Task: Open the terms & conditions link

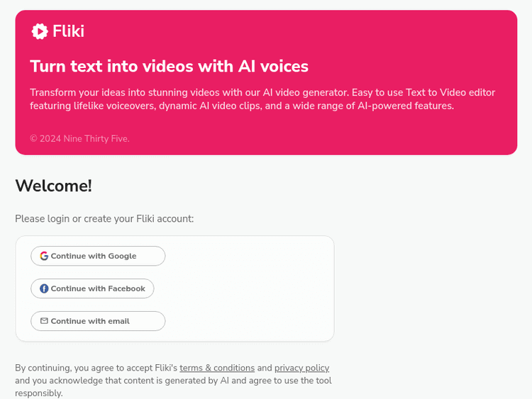Action: point(217,368)
